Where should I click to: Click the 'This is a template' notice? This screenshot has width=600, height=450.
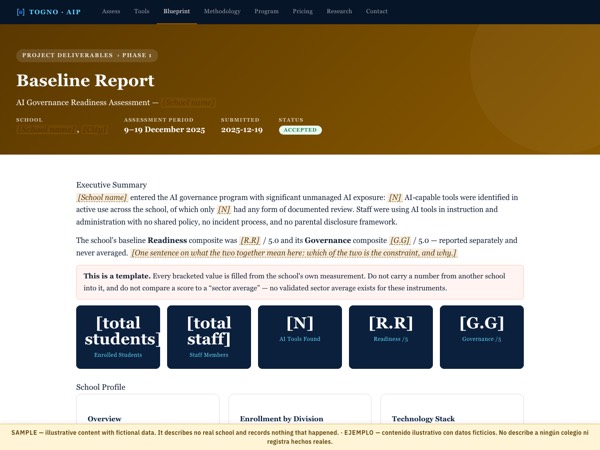click(300, 282)
